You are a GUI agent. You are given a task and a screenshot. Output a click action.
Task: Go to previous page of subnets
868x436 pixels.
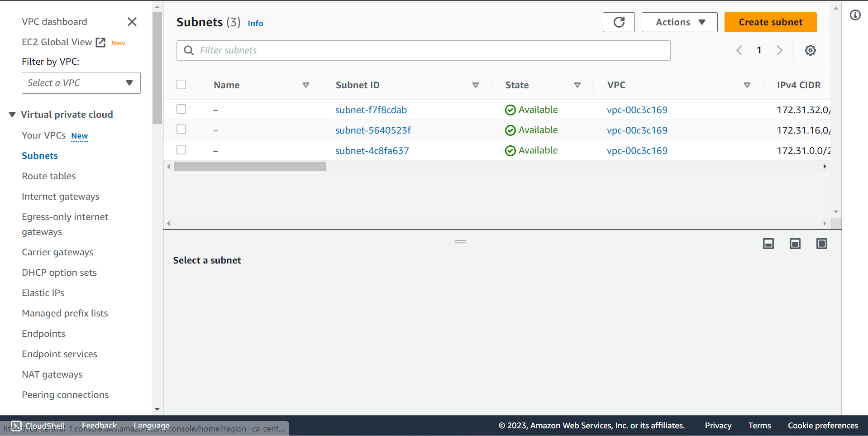[739, 50]
